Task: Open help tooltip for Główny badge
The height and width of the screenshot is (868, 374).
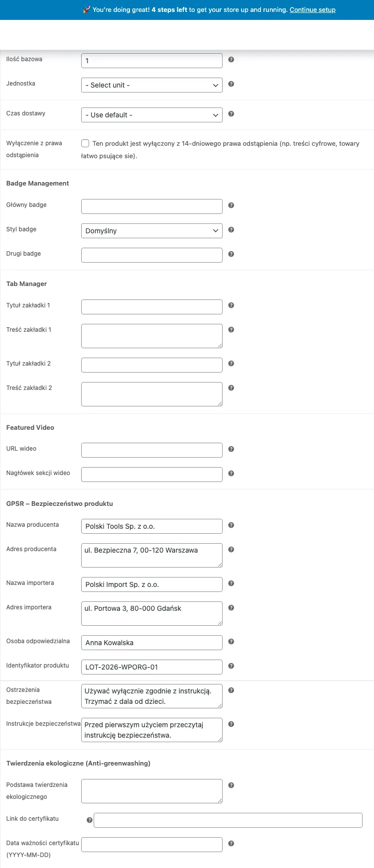Action: click(231, 205)
